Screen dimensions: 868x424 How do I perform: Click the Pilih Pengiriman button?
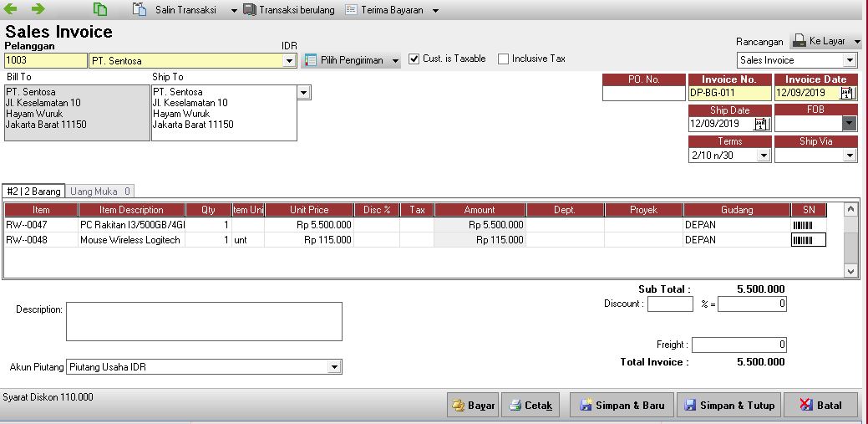pos(345,60)
